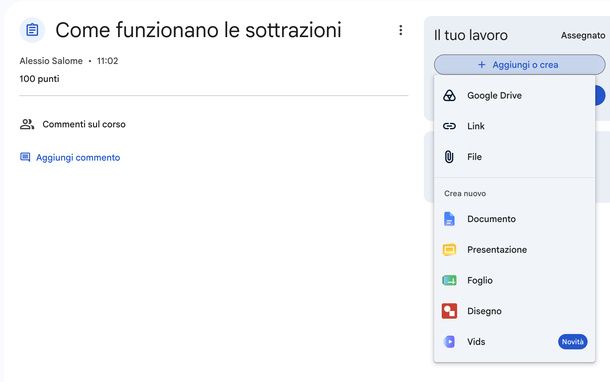This screenshot has height=382, width=610.
Task: Create a new Foglio
Action: point(514,280)
